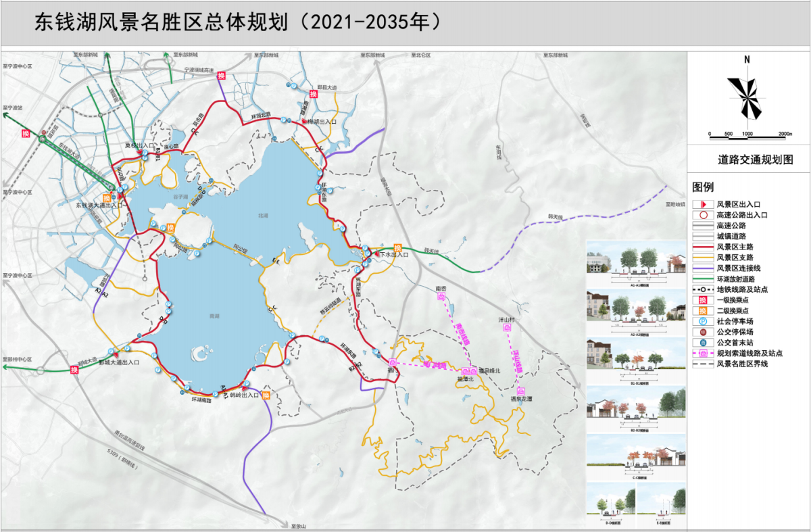Click the 韩岭出入口 entrance label
The height and width of the screenshot is (532, 811).
pyautogui.click(x=245, y=395)
